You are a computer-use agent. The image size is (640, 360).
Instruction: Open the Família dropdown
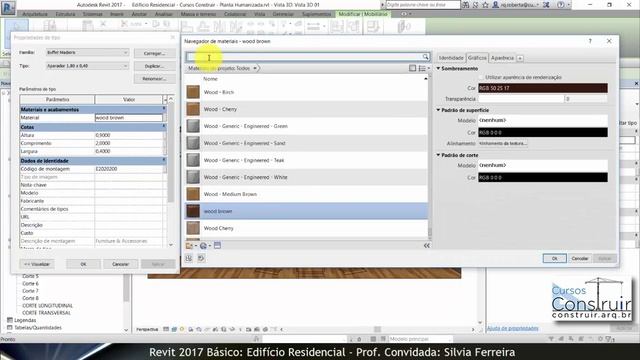point(87,53)
